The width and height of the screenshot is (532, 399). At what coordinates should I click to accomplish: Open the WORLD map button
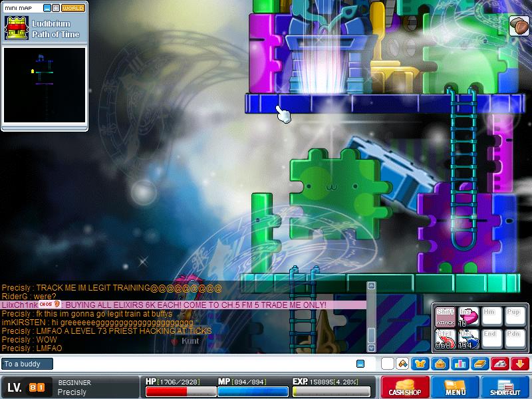tap(73, 8)
